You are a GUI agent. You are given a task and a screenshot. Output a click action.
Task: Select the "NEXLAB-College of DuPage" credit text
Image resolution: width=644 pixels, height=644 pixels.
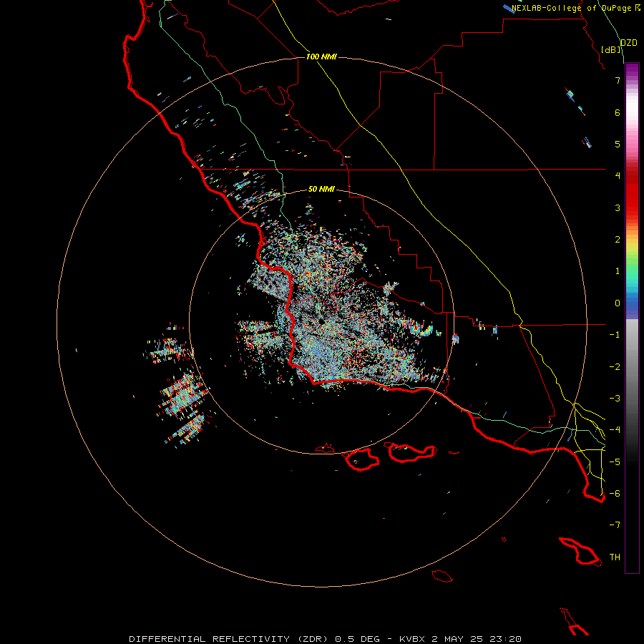[571, 8]
